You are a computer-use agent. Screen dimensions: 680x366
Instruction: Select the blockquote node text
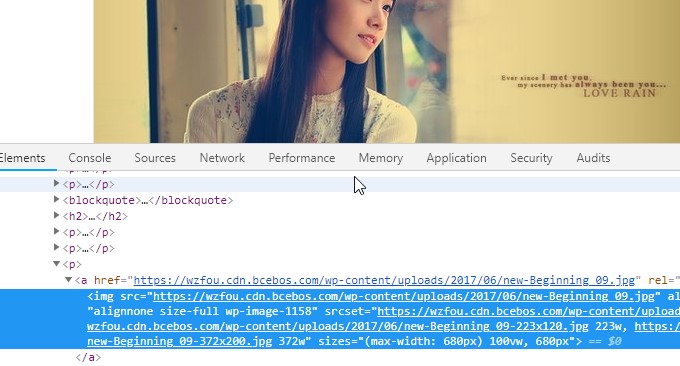pyautogui.click(x=148, y=200)
